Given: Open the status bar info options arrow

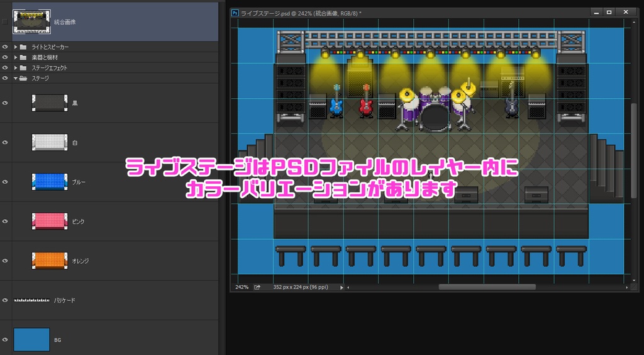Looking at the screenshot, I should point(341,288).
